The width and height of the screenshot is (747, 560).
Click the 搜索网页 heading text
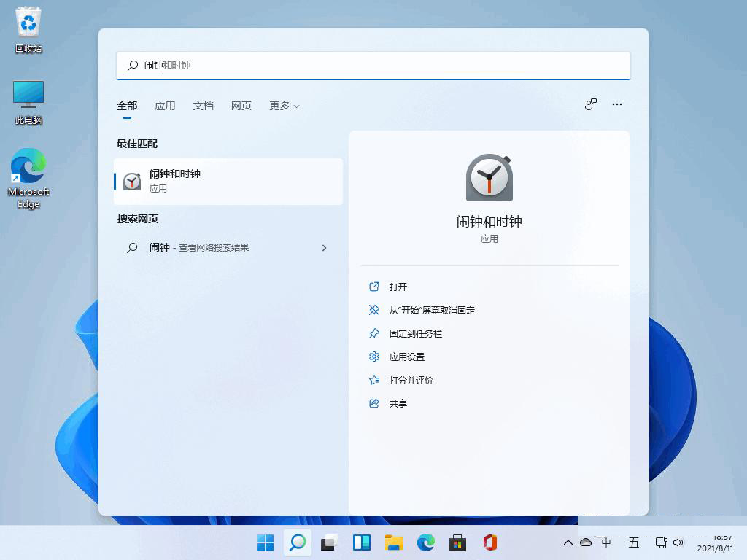[138, 219]
